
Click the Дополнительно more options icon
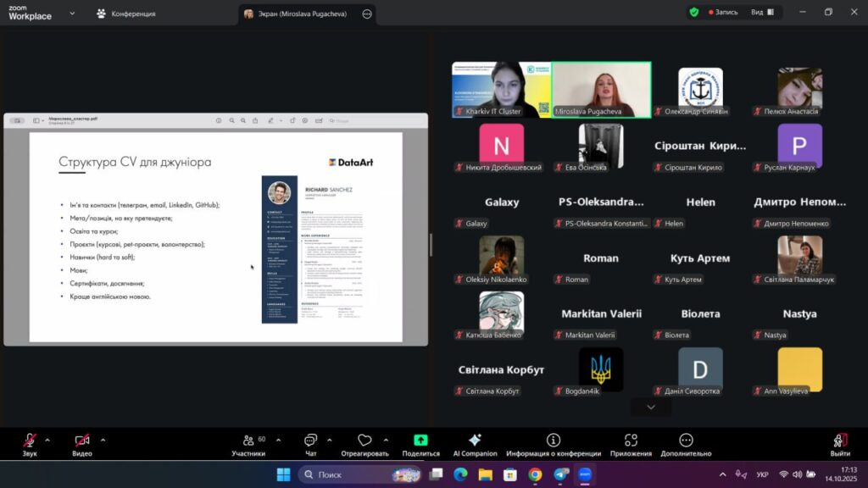click(687, 441)
